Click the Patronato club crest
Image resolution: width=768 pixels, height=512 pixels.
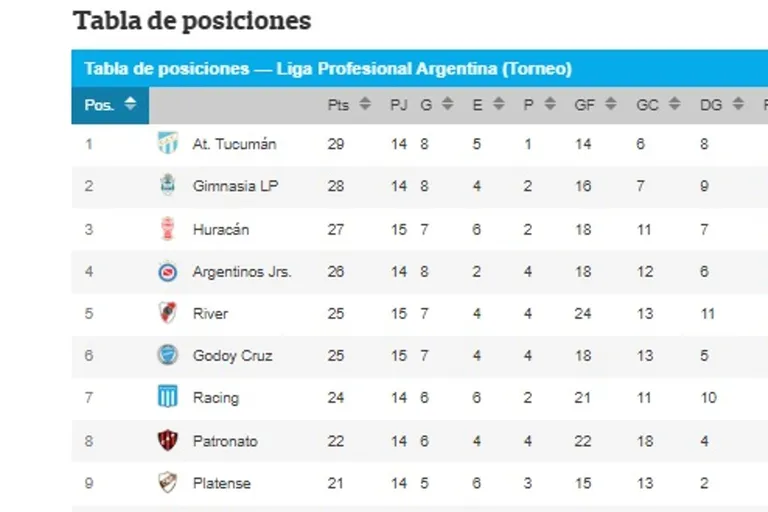click(x=168, y=440)
